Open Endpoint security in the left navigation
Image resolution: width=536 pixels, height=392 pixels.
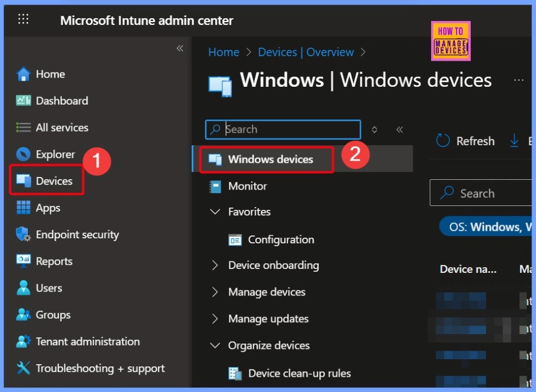click(77, 234)
